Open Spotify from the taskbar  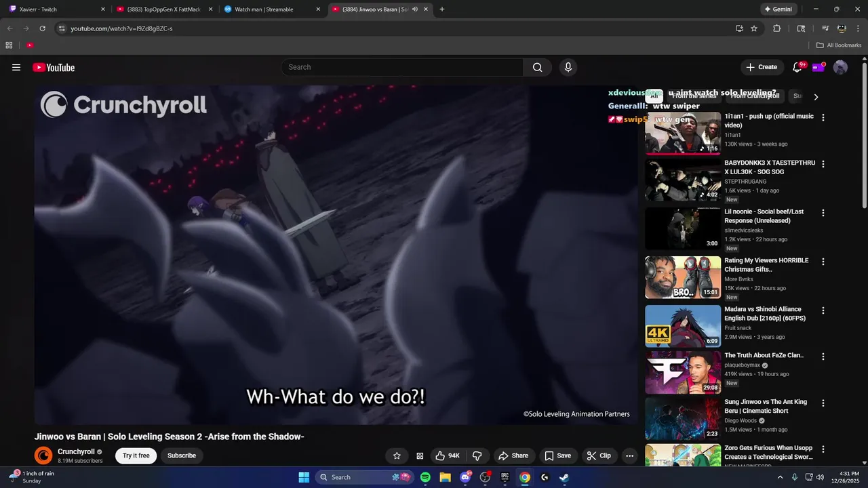pos(425,477)
